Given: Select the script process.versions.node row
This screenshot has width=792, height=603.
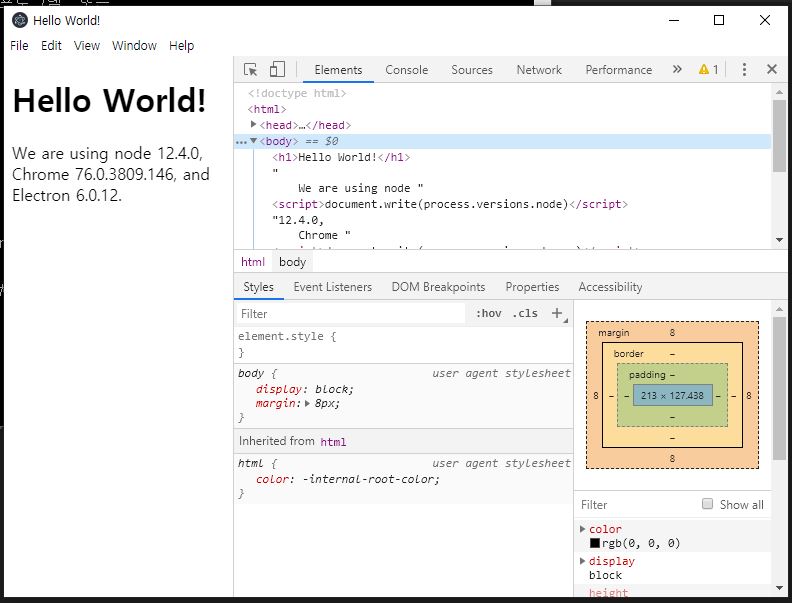Looking at the screenshot, I should point(450,204).
